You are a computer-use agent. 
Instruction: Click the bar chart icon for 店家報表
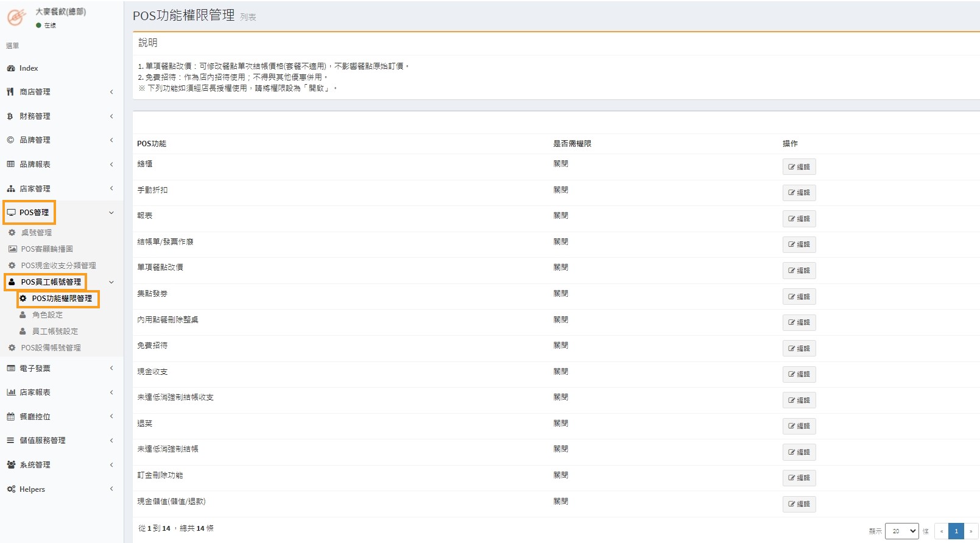tap(11, 392)
